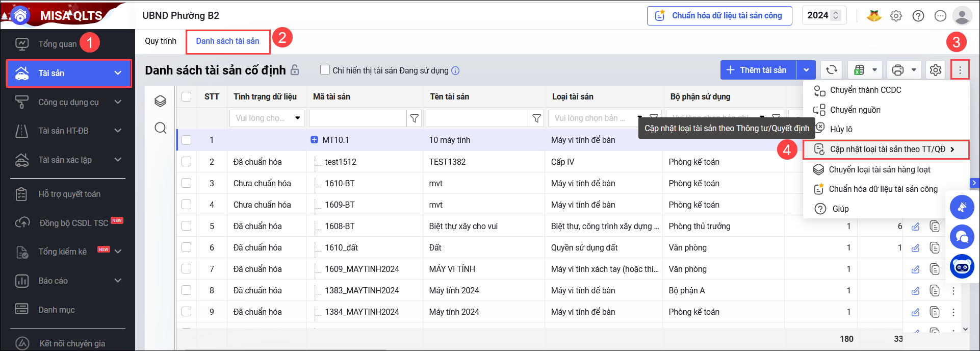Switch to the Quy trình tab
Image resolution: width=980 pixels, height=351 pixels.
coord(161,41)
